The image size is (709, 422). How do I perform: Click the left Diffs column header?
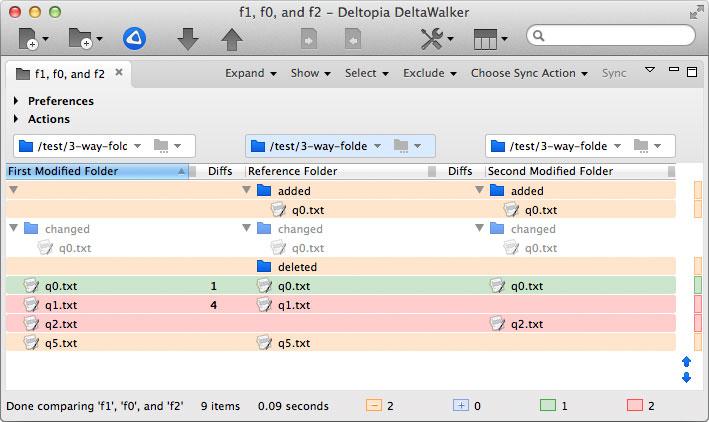pos(220,171)
